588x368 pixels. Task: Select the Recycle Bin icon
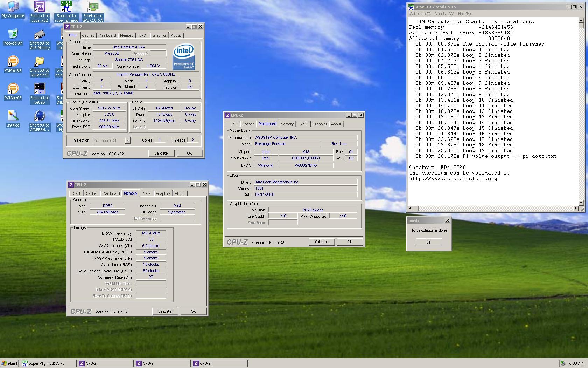point(13,37)
